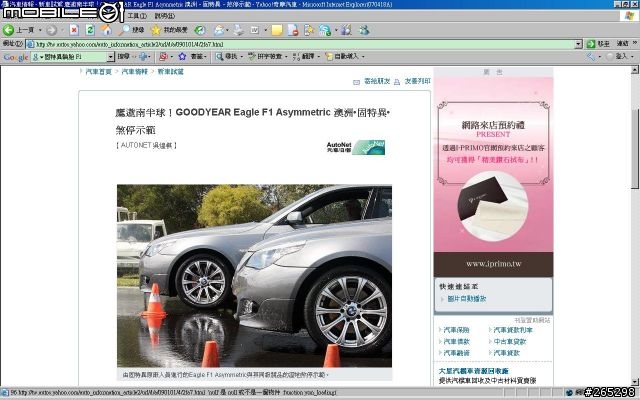The width and height of the screenshot is (640, 400).
Task: Click the yellow note toolbar icon
Action: [277, 30]
